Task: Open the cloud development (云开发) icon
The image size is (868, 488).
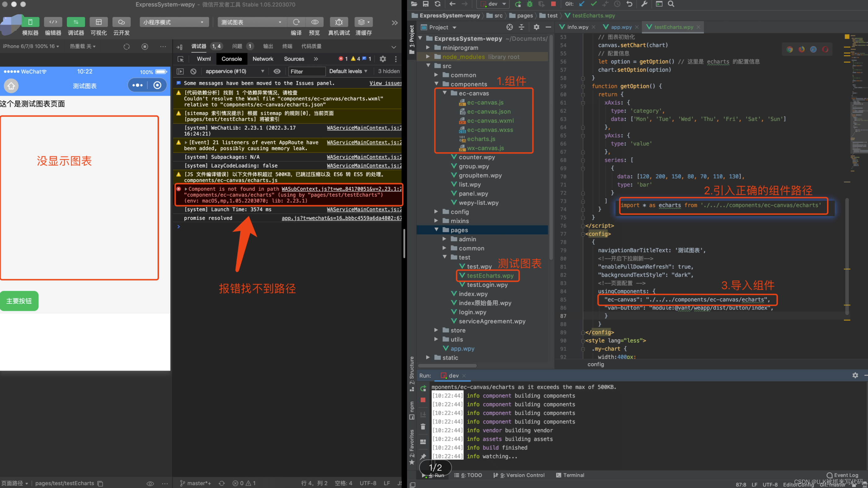Action: click(x=121, y=22)
